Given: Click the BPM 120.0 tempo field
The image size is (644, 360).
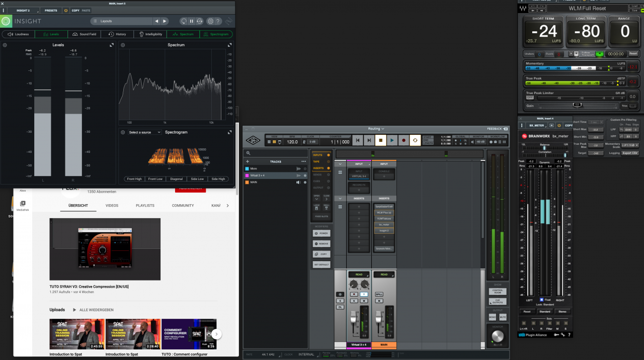Looking at the screenshot, I should tap(292, 142).
